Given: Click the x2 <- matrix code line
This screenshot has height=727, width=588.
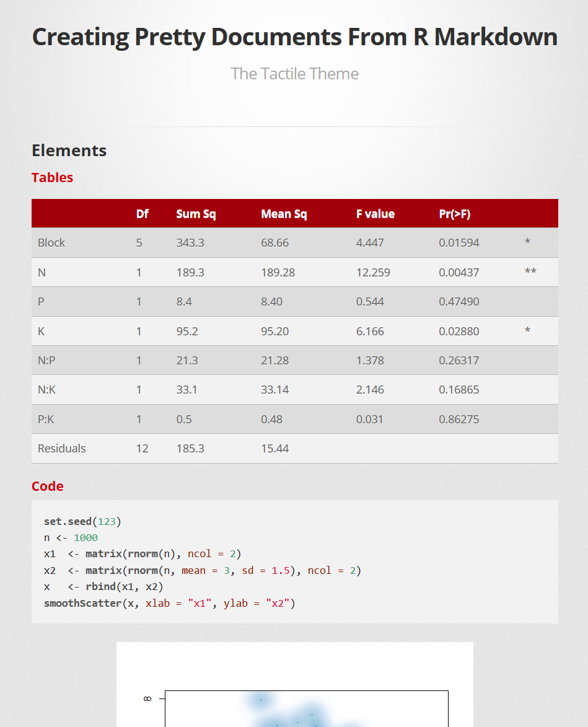Looking at the screenshot, I should click(203, 570).
